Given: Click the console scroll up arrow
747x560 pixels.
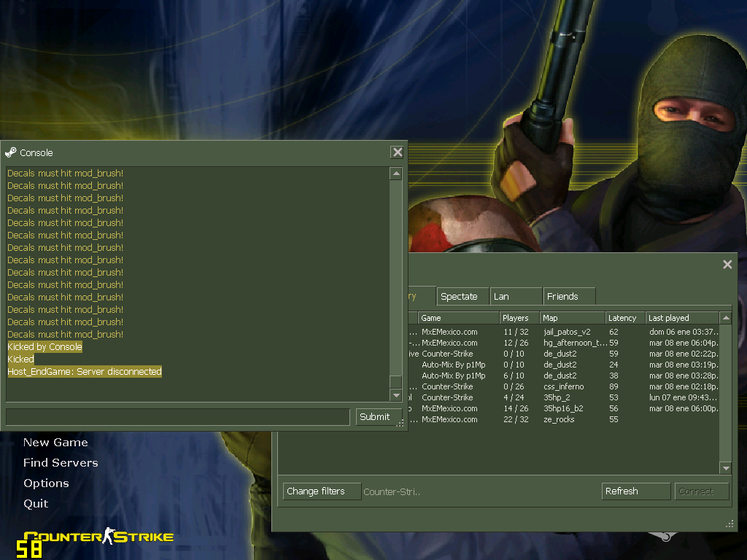Looking at the screenshot, I should (x=395, y=174).
